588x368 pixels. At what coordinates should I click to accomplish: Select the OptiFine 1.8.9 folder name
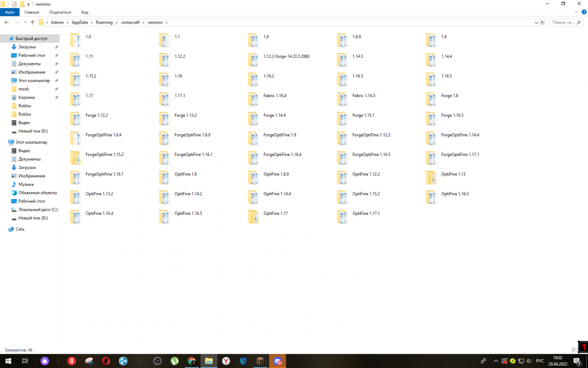point(276,174)
